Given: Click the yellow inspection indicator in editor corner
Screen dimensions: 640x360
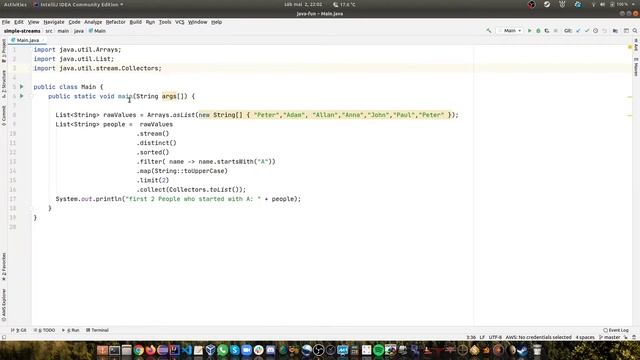Looking at the screenshot, I should pos(629,47).
